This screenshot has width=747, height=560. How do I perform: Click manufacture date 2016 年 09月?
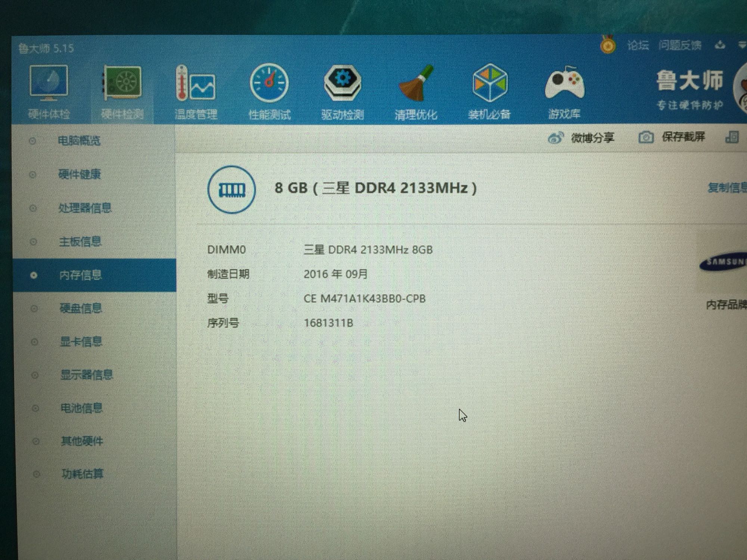(336, 274)
